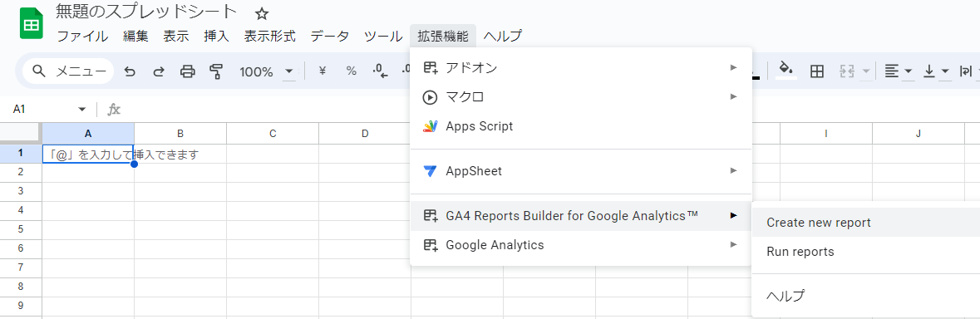Select column D header

(364, 133)
